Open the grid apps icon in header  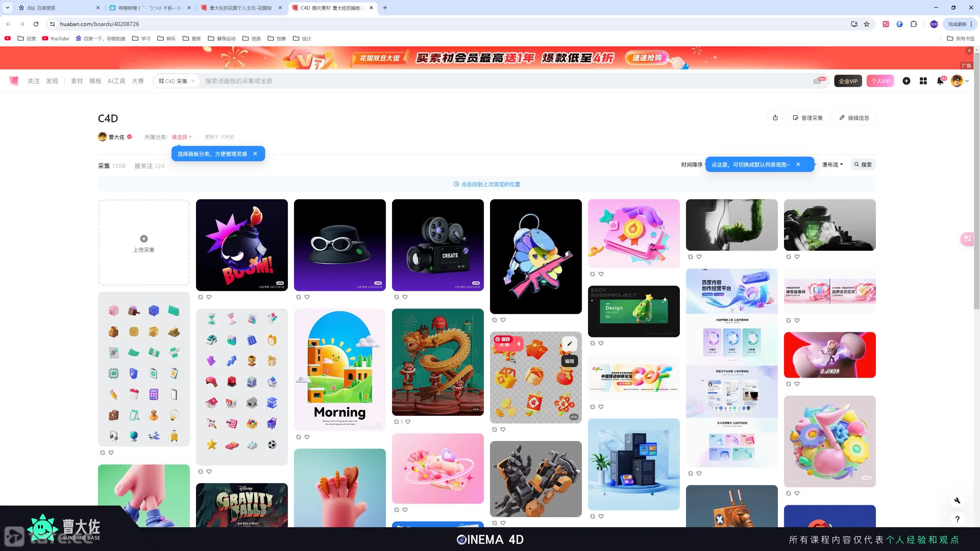pos(923,81)
